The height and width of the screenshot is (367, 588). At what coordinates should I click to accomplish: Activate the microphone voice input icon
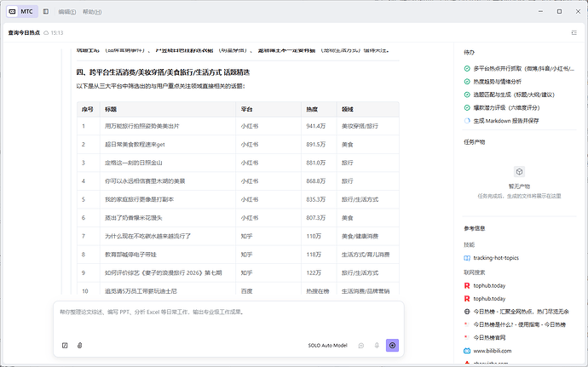click(x=377, y=345)
